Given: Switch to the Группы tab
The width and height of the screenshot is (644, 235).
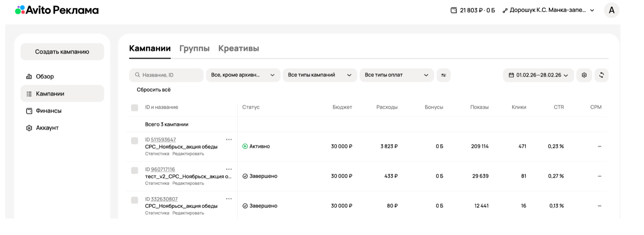Looking at the screenshot, I should click(194, 48).
